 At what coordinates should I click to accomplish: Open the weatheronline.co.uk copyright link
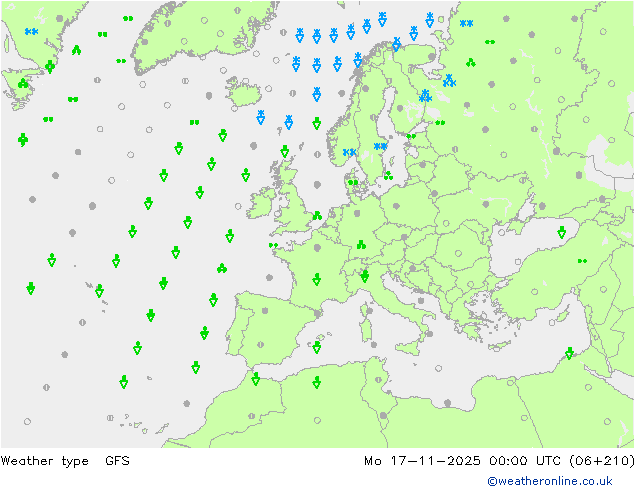[x=550, y=481]
